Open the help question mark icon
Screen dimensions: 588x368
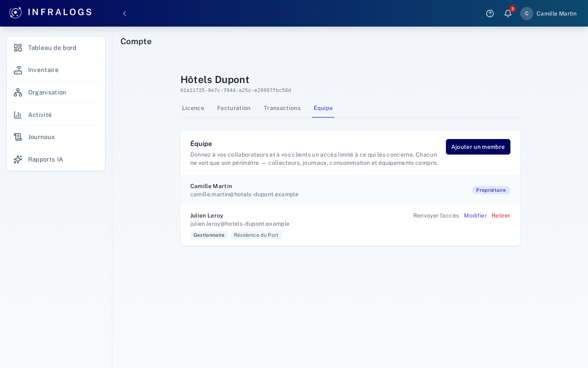[490, 13]
